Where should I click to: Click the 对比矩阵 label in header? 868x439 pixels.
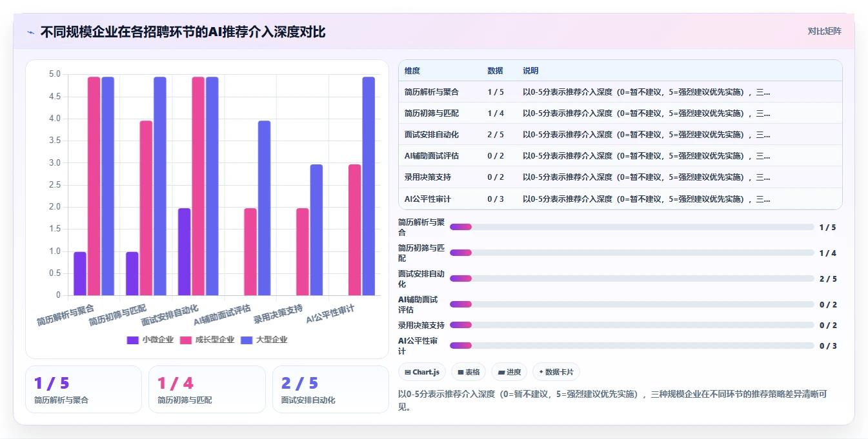tap(824, 31)
